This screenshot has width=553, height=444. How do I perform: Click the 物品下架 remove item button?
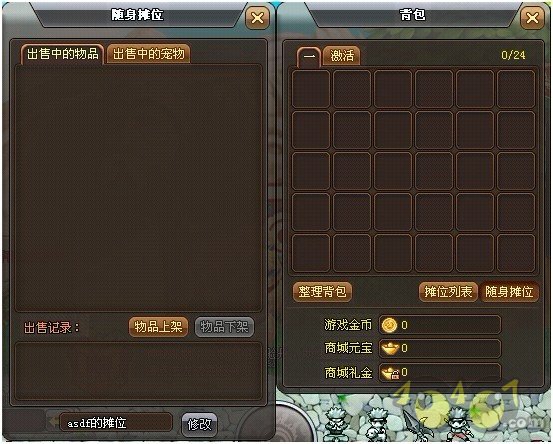coord(224,327)
